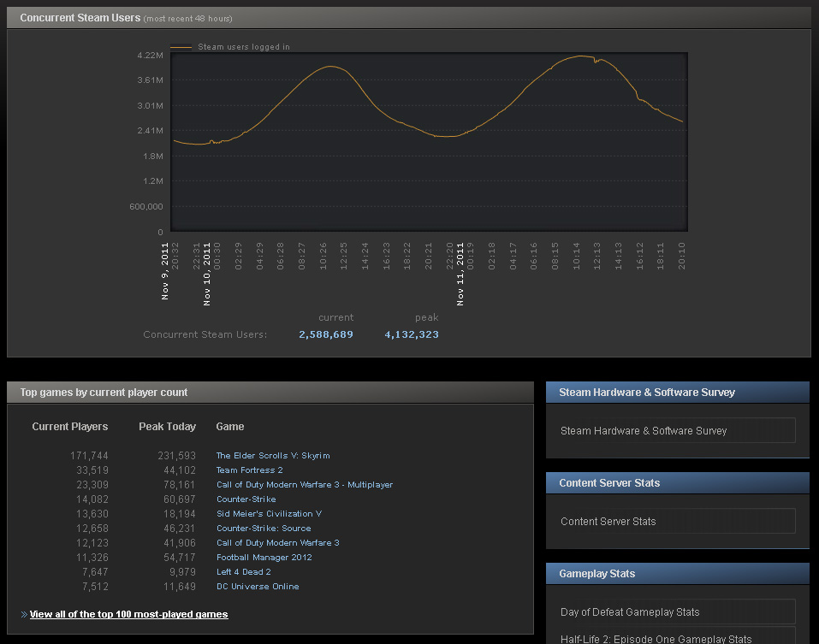This screenshot has width=819, height=644.
Task: Click Counter-Strike: Source peak count 46,231
Action: [180, 529]
